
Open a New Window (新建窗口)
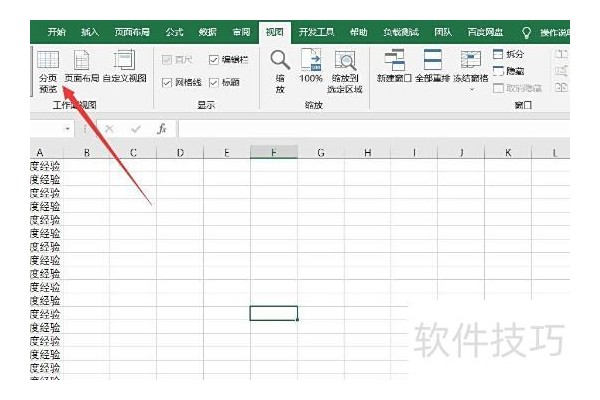point(394,66)
